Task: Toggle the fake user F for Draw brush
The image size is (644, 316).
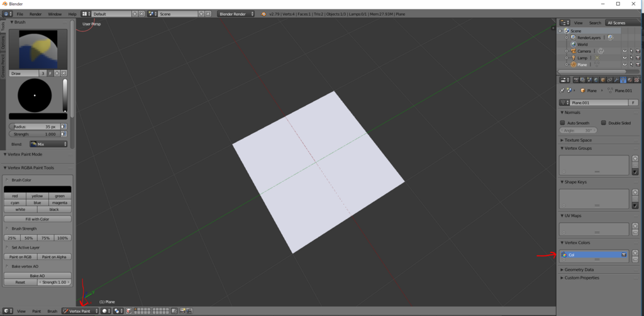Action: (50, 73)
